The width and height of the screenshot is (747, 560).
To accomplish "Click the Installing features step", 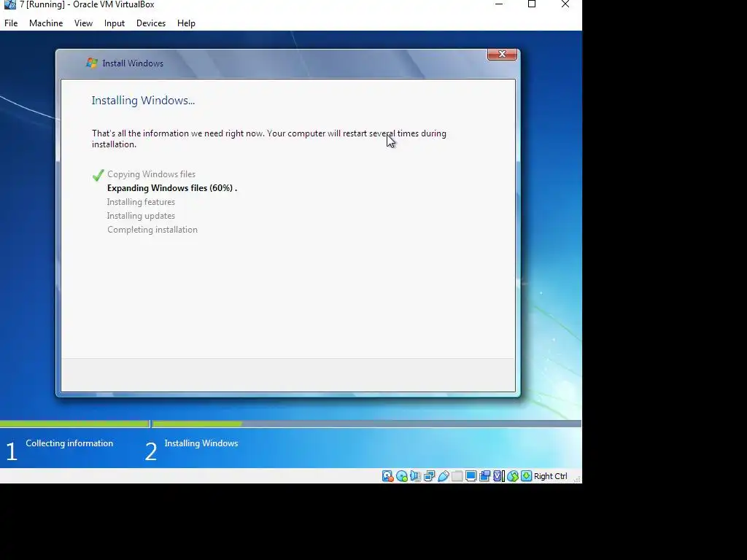I will (x=141, y=202).
